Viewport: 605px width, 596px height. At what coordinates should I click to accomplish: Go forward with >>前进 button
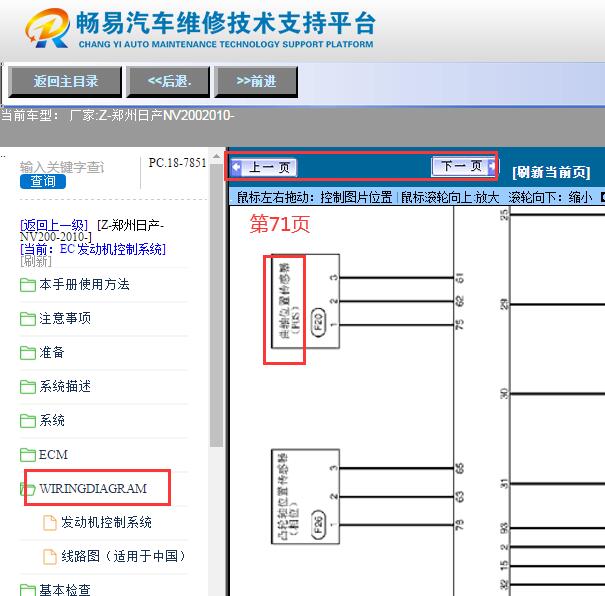[x=256, y=81]
